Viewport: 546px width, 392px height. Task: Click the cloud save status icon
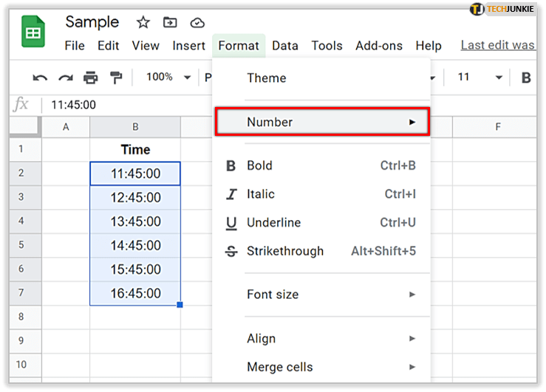[197, 22]
